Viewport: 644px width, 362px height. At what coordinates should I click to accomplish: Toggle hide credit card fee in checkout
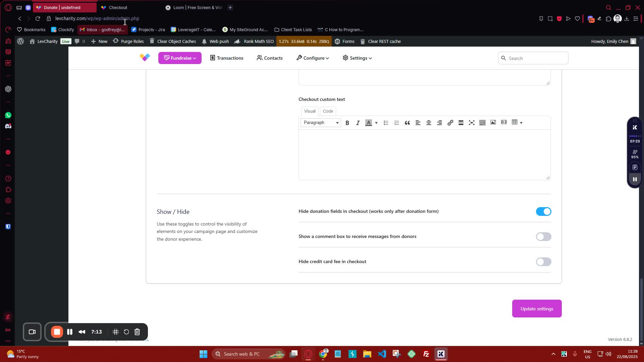pos(543,262)
